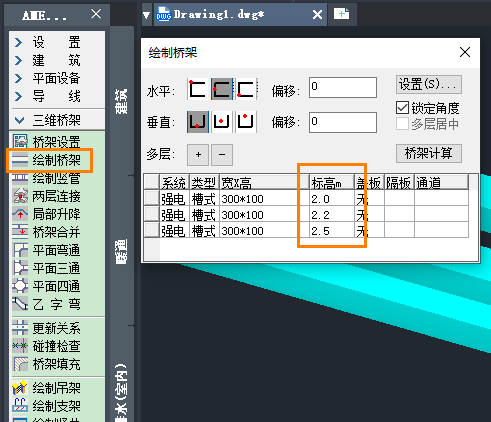Select the 2.5 elevation cell

click(x=332, y=231)
